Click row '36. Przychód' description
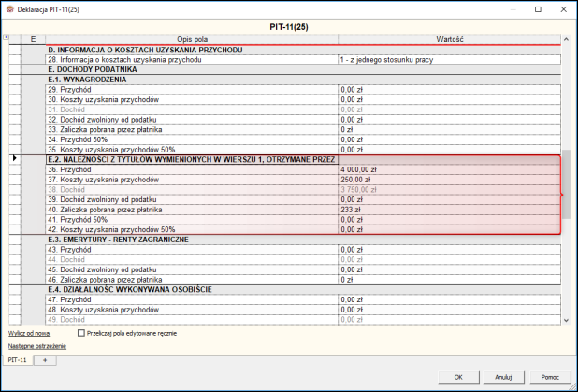Viewport: 578px width, 392px height. coord(192,169)
